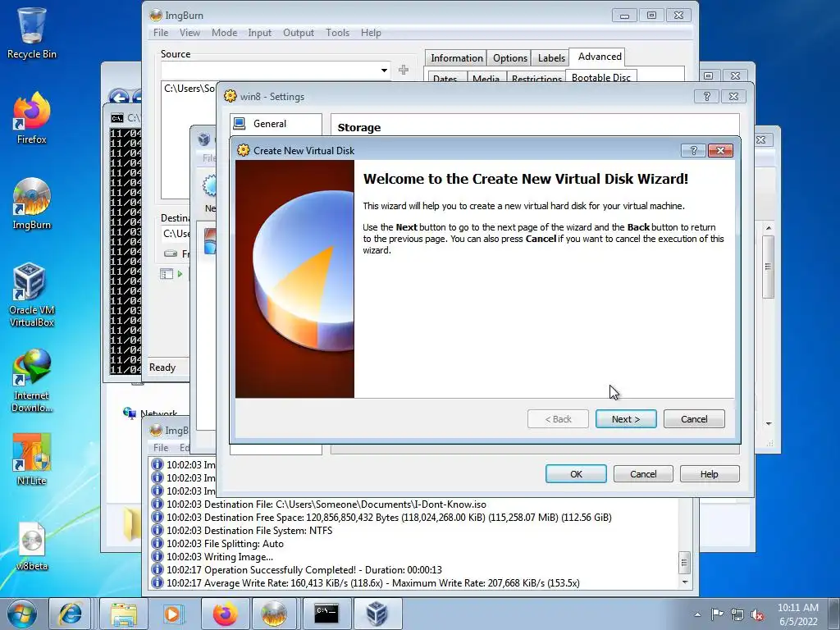Switch to the Labels tab in ImgBurn

click(551, 58)
